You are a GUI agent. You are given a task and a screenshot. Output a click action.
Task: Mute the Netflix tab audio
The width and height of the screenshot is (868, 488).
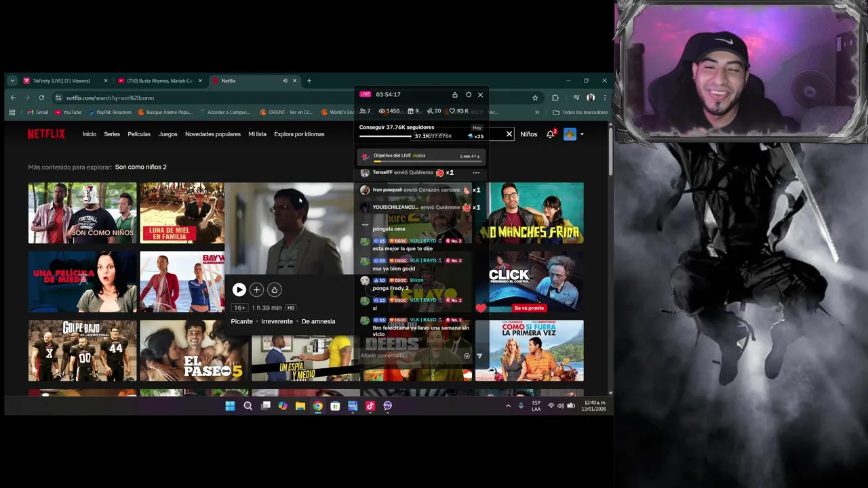tap(285, 81)
